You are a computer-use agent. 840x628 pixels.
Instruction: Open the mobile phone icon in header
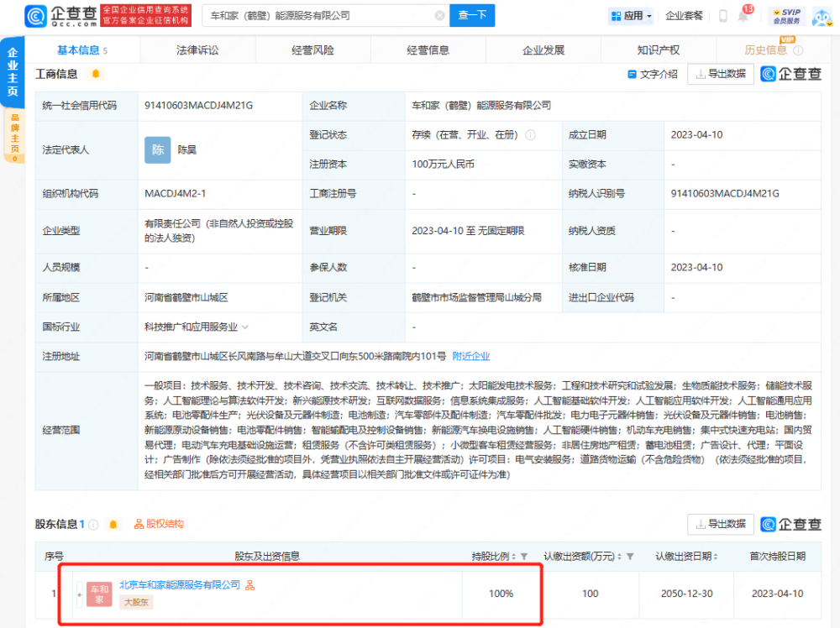[722, 16]
